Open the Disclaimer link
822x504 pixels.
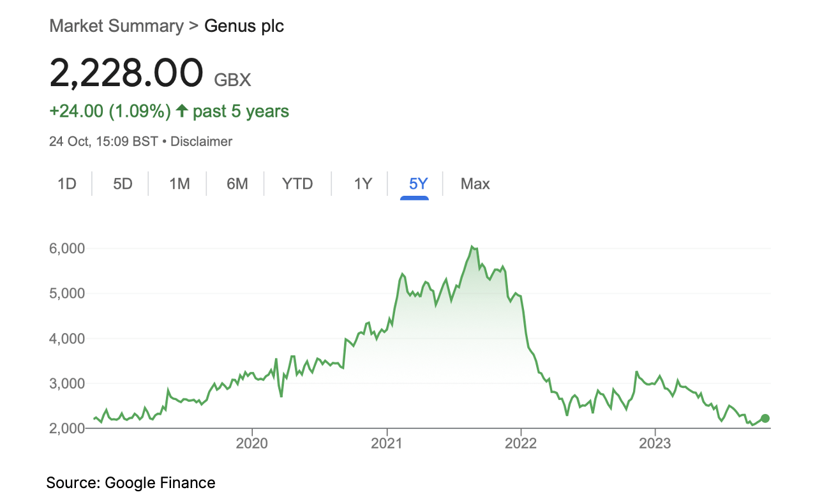coord(201,142)
